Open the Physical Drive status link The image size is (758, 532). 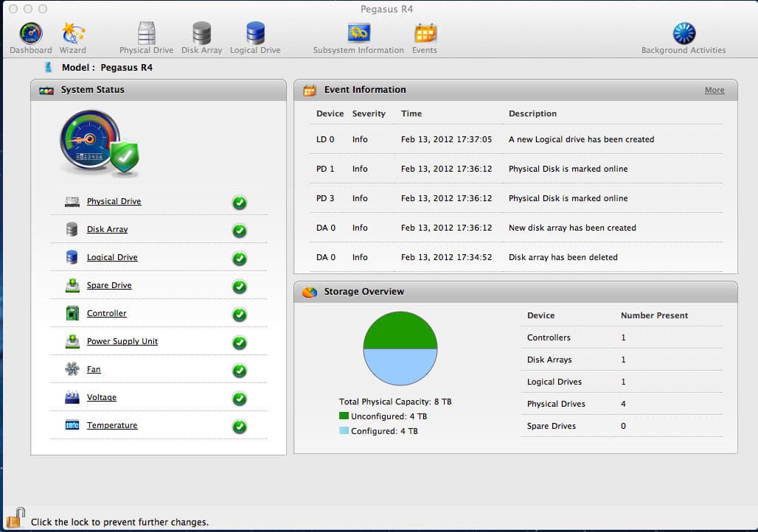coord(114,201)
